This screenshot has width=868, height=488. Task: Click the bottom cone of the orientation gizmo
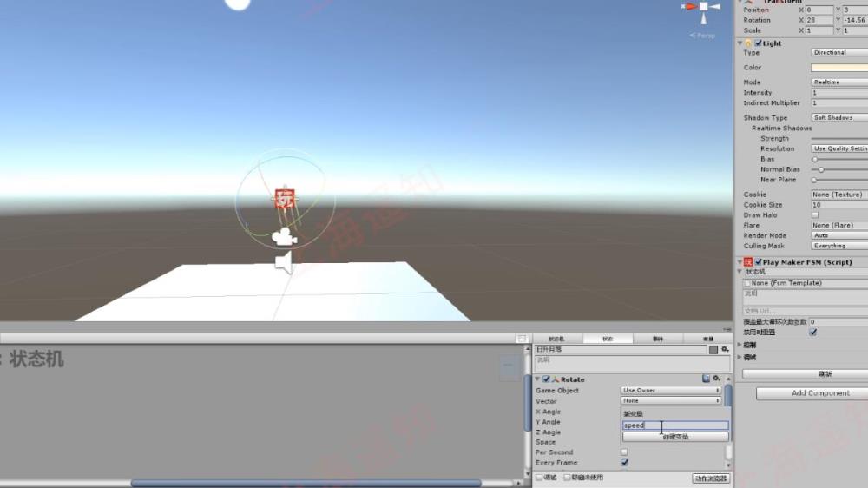tap(704, 19)
